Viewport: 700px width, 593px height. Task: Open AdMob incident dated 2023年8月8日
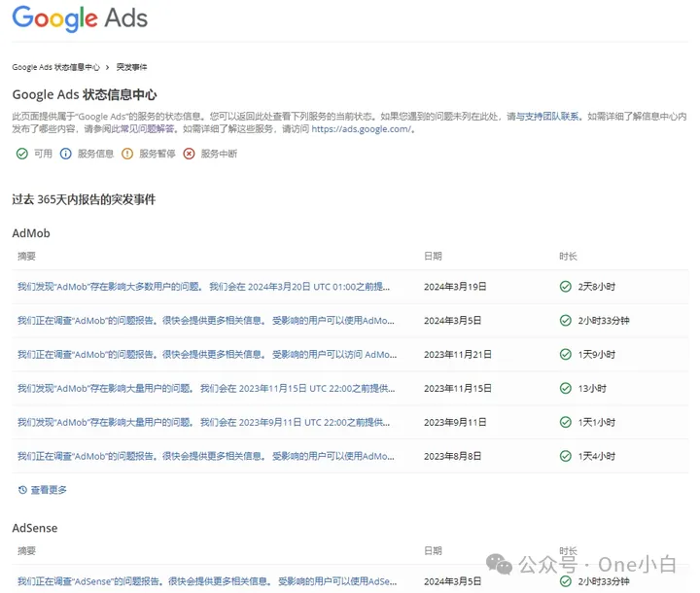point(206,456)
